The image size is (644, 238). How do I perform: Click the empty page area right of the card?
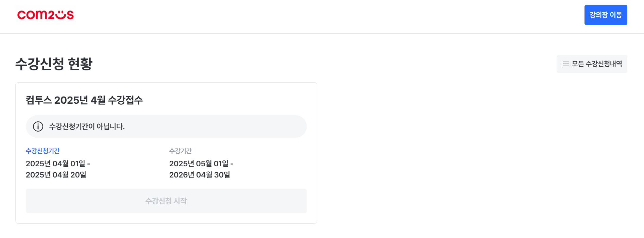coord(476,153)
